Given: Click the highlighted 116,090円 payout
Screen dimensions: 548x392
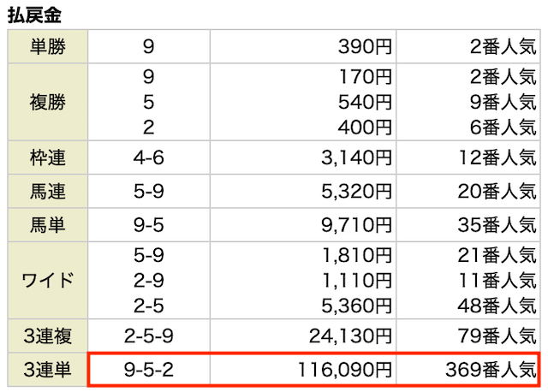Looking at the screenshot, I should 344,370.
